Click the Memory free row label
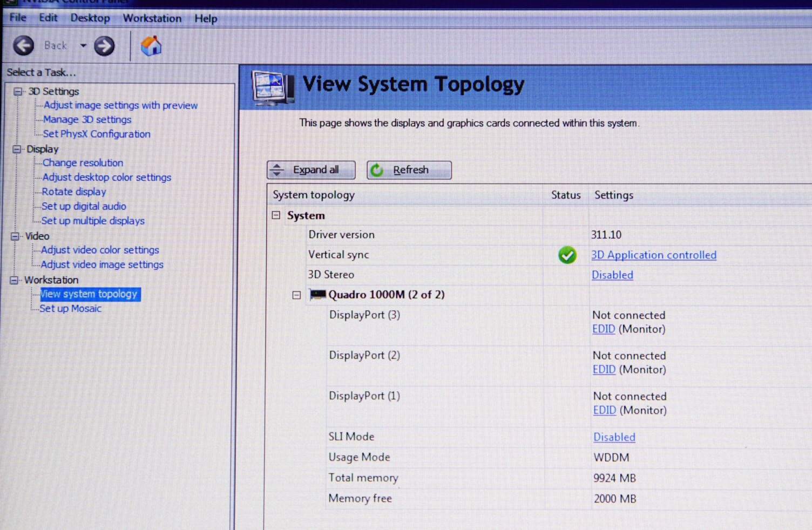812x530 pixels. click(360, 498)
